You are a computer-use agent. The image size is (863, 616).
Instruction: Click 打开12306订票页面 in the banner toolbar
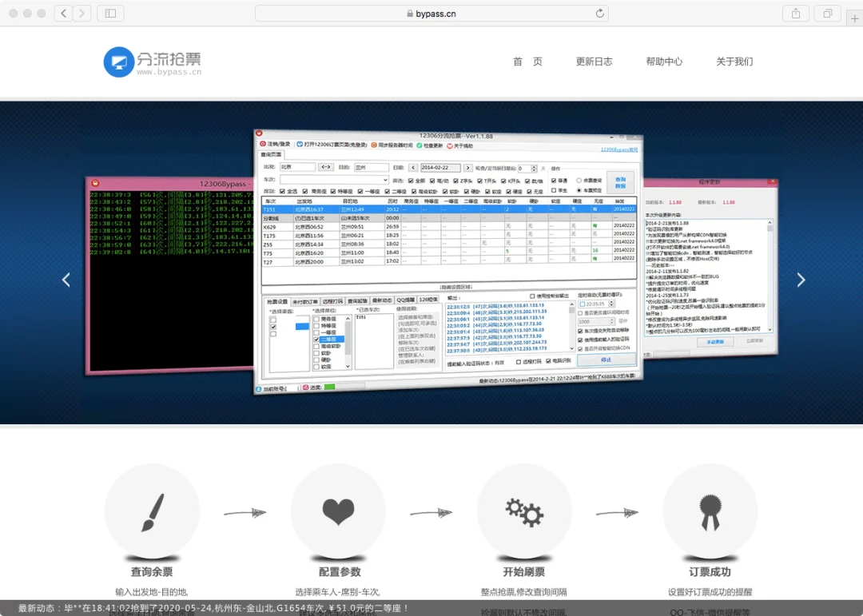pos(332,145)
